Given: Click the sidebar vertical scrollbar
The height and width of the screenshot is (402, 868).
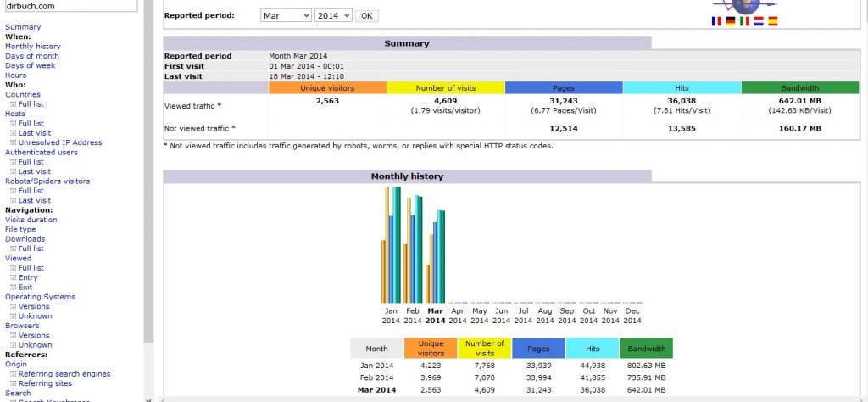Looking at the screenshot, I should point(148,171).
